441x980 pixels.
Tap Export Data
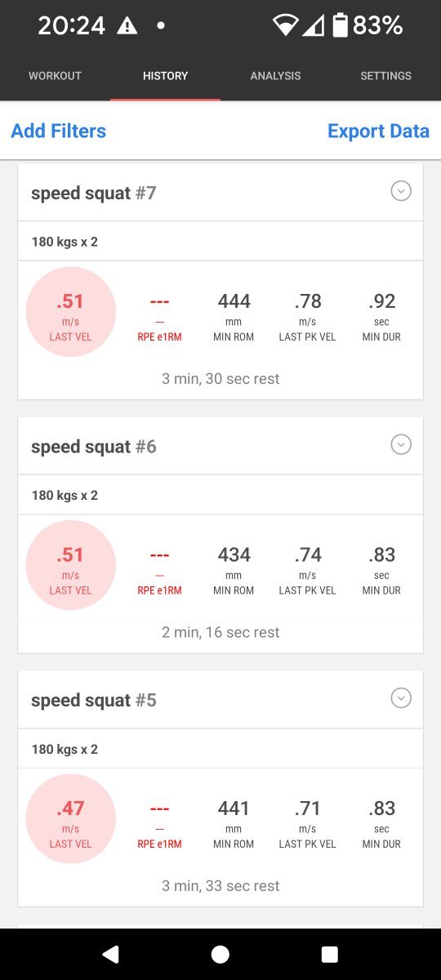coord(378,131)
